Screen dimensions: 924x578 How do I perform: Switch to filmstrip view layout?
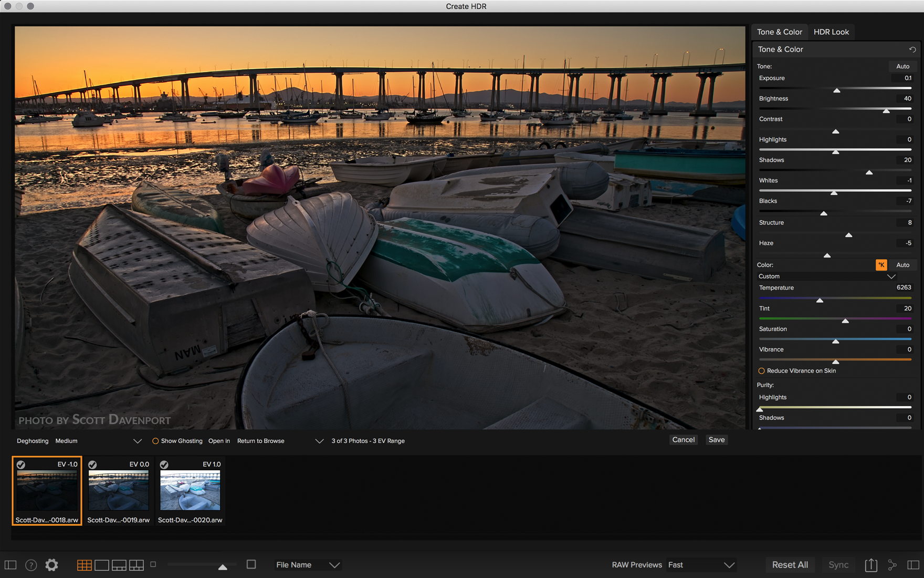pos(119,565)
